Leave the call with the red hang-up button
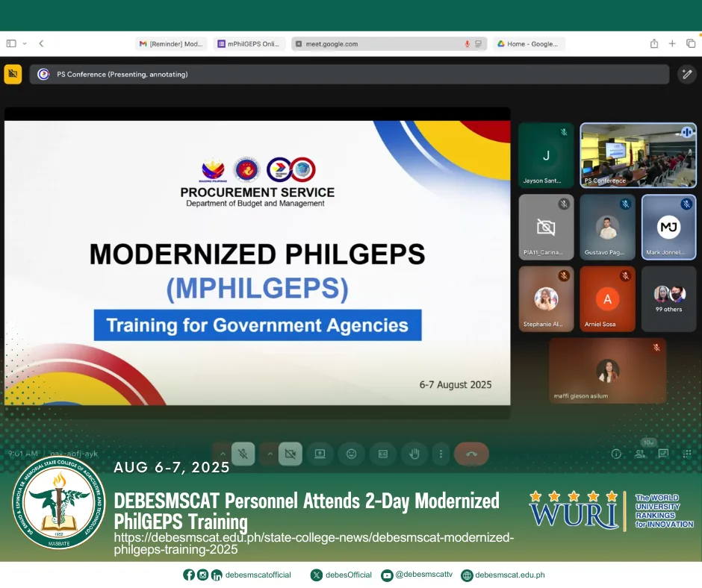This screenshot has height=588, width=702. (x=471, y=454)
